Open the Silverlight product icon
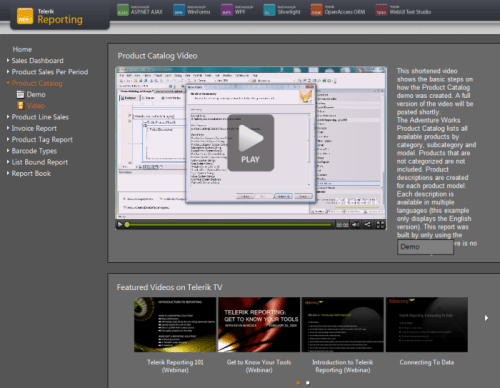The width and height of the screenshot is (500, 388). [x=269, y=10]
